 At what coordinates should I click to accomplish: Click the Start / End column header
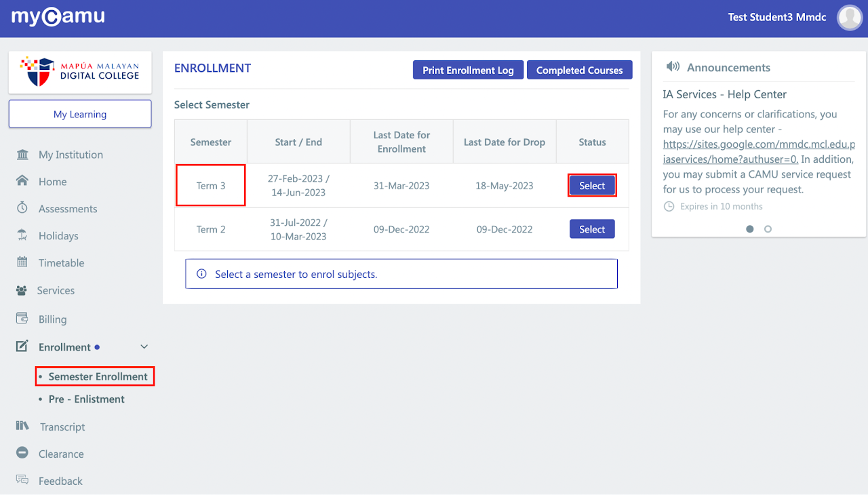298,142
